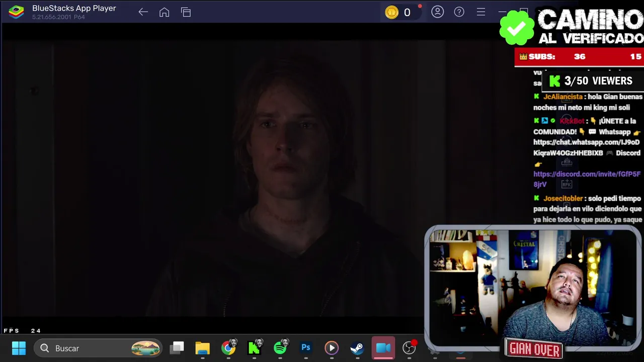Open Photoshop from the taskbar
The width and height of the screenshot is (644, 362).
click(x=305, y=348)
